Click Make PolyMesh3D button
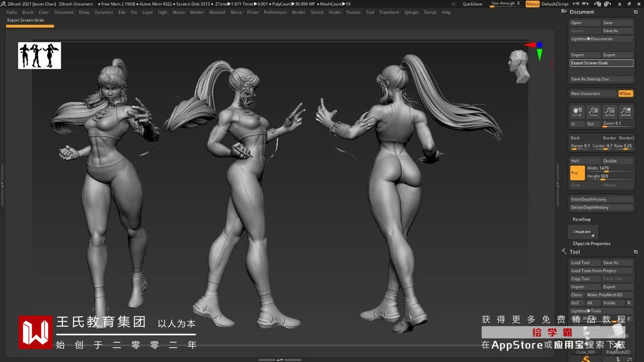 (609, 295)
